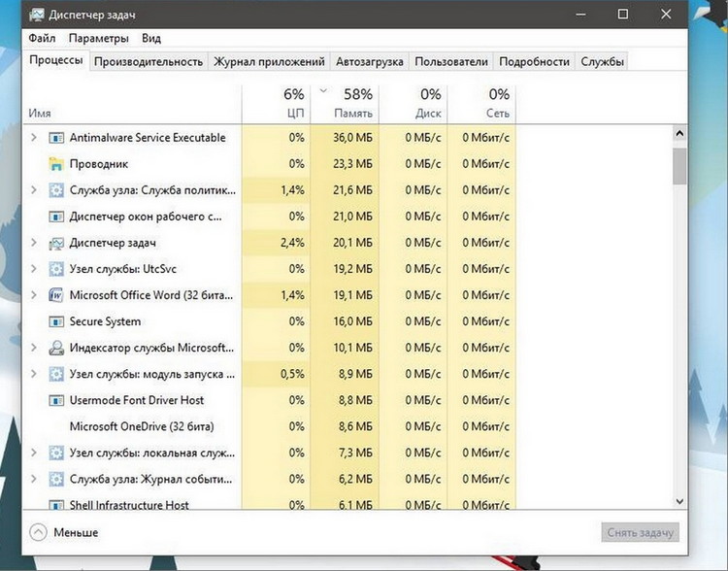Viewport: 728px width, 571px height.
Task: Switch to the Пользователи tab
Action: click(x=451, y=62)
